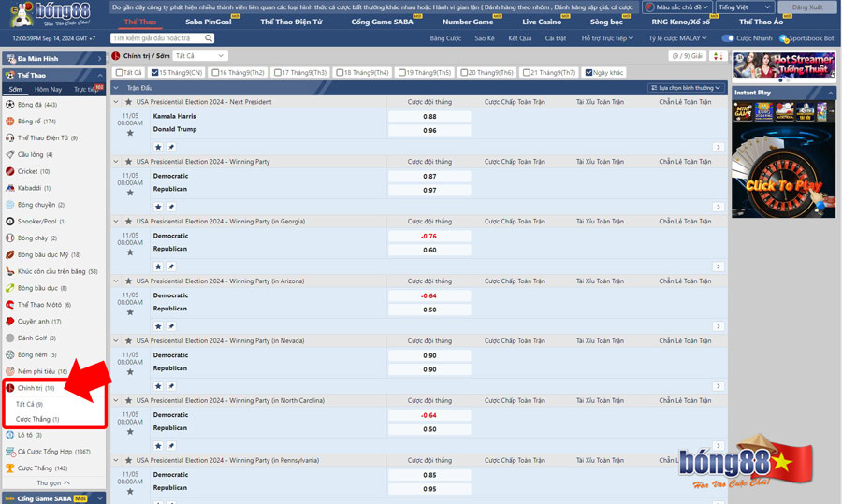Click Donald Trump odds 0.96
The image size is (842, 504).
click(429, 130)
